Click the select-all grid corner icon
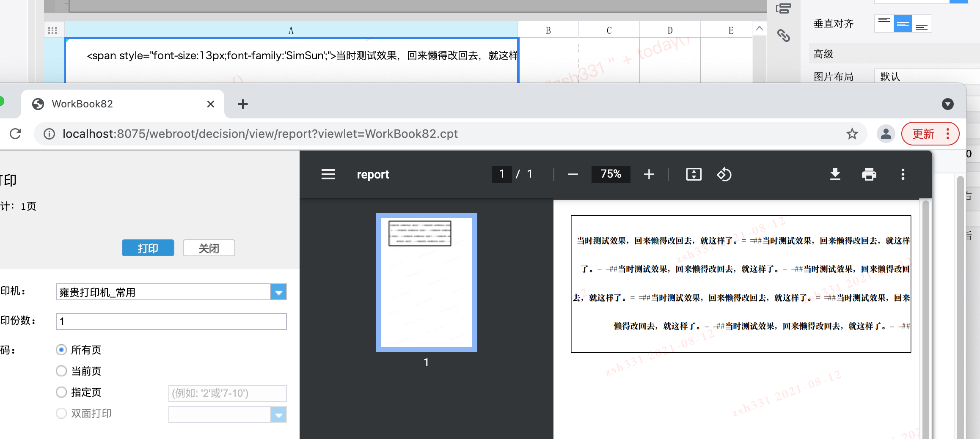This screenshot has height=439, width=980. tap(53, 30)
